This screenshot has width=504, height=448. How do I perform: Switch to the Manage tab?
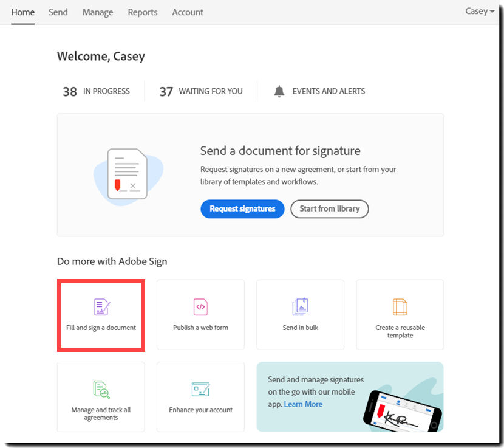tap(97, 12)
